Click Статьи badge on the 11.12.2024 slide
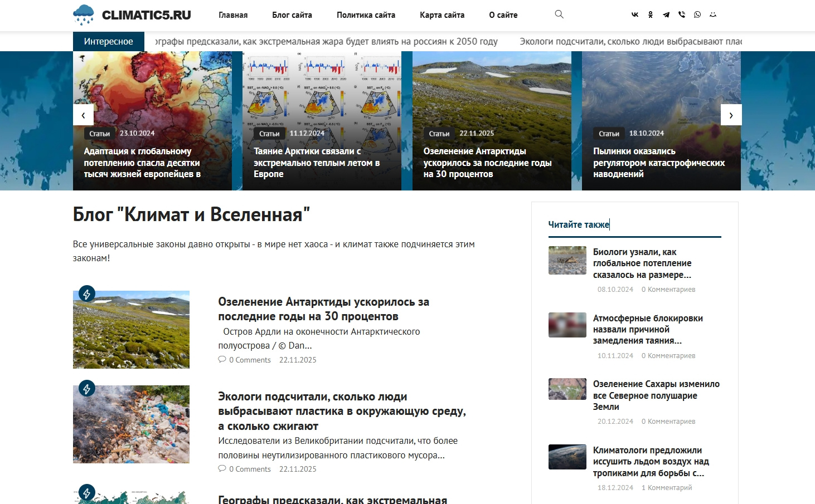Viewport: 815px width, 504px height. 269,134
